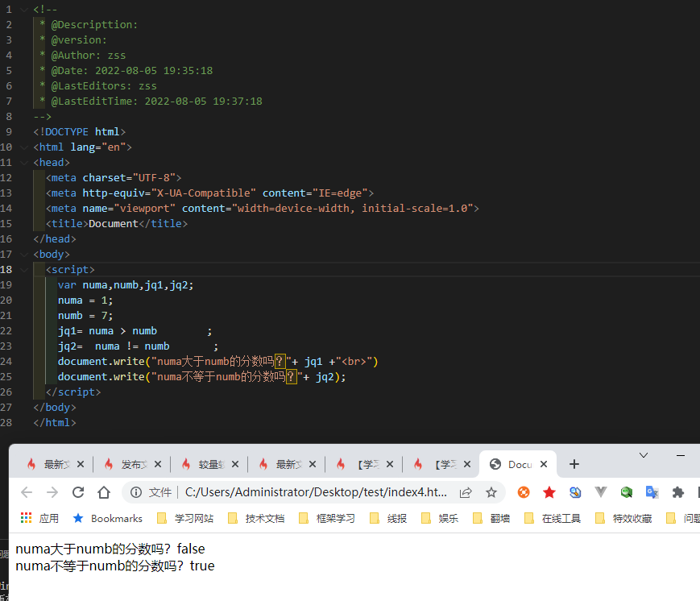
Task: Open the blue globe pen extension
Action: coord(575,492)
